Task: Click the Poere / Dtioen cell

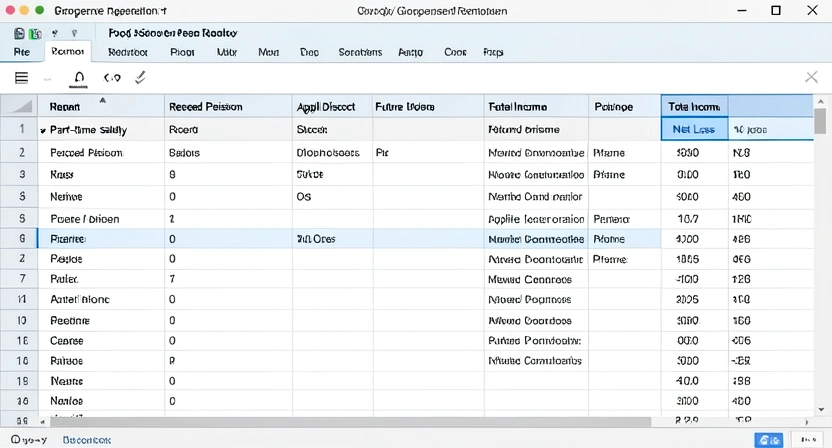Action: click(101, 219)
